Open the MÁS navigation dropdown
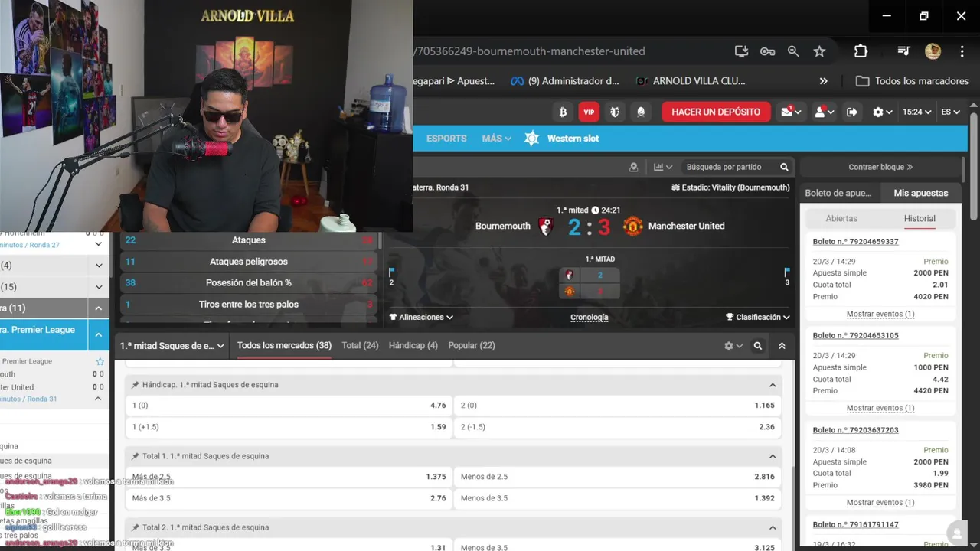Screen dimensions: 980x551 [x=496, y=139]
